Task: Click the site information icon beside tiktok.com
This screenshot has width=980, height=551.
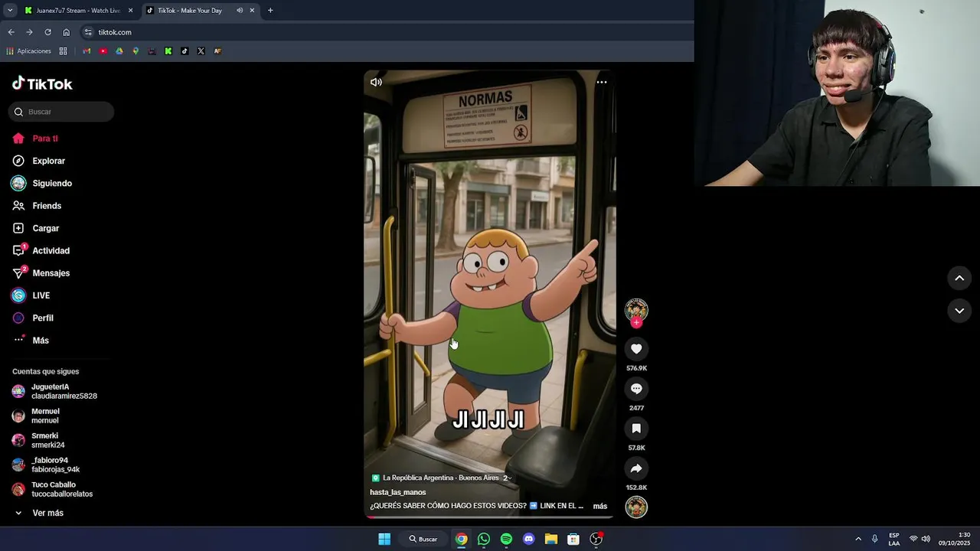Action: point(88,32)
